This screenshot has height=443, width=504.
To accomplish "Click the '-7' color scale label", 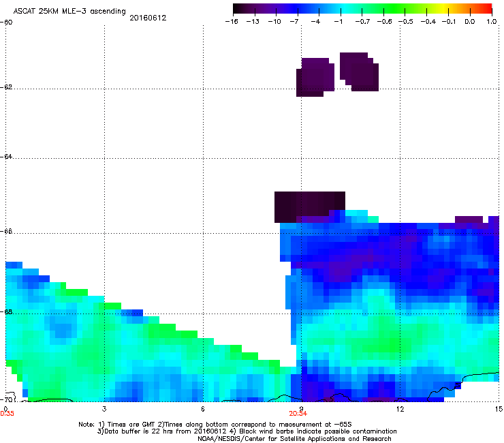I will (294, 22).
